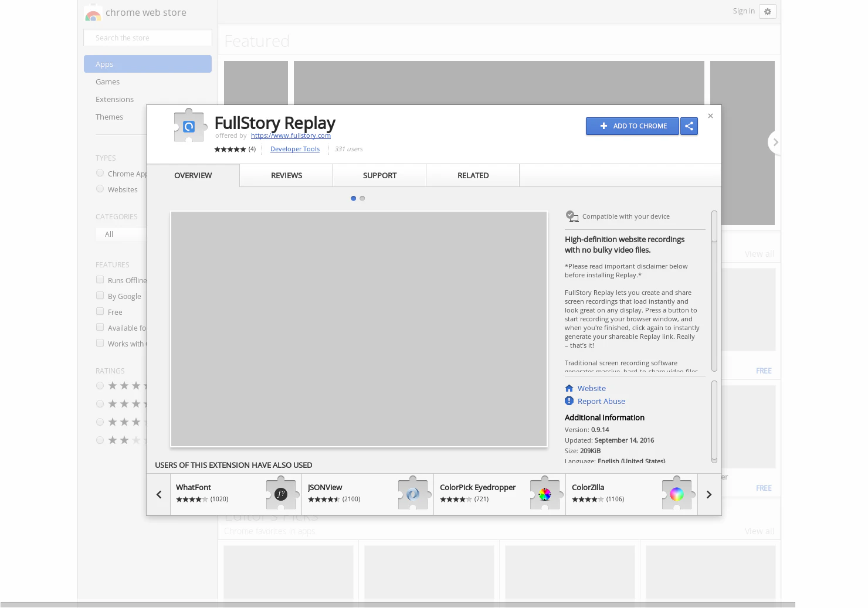Click the ADD TO CHROME button
Image resolution: width=868 pixels, height=608 pixels.
coord(632,126)
